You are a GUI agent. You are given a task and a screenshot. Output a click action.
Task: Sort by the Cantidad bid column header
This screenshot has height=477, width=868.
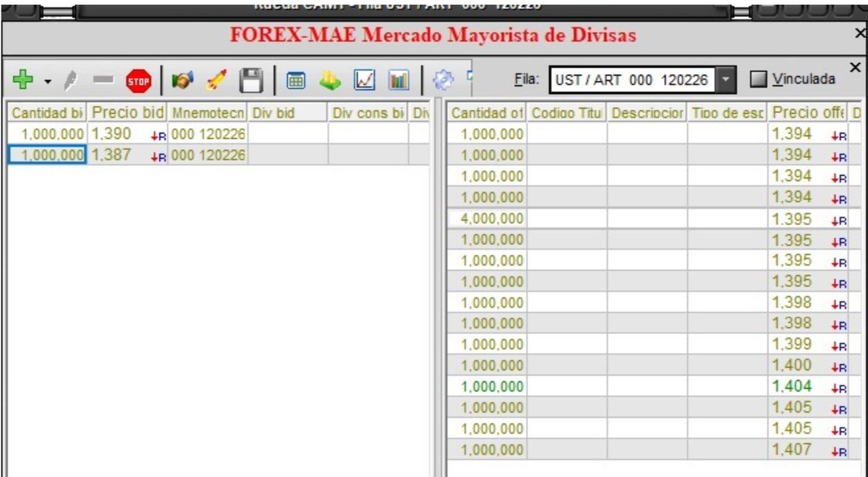point(48,114)
